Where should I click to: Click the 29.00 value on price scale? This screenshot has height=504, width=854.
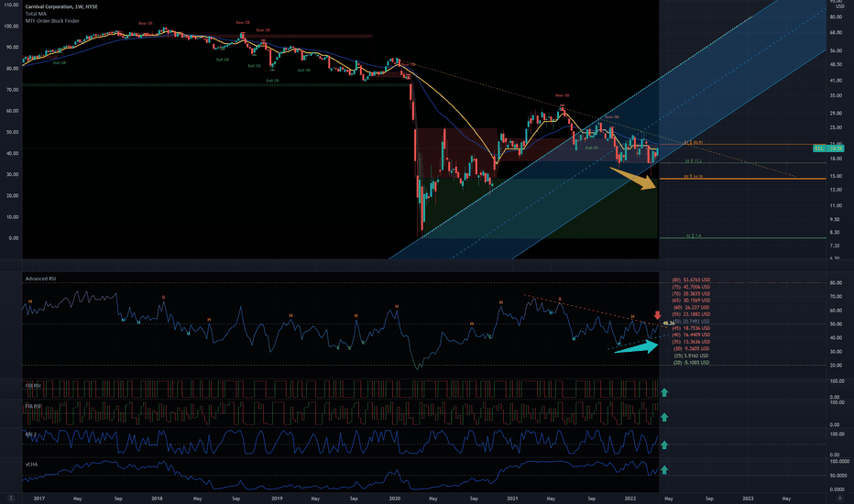[x=836, y=113]
